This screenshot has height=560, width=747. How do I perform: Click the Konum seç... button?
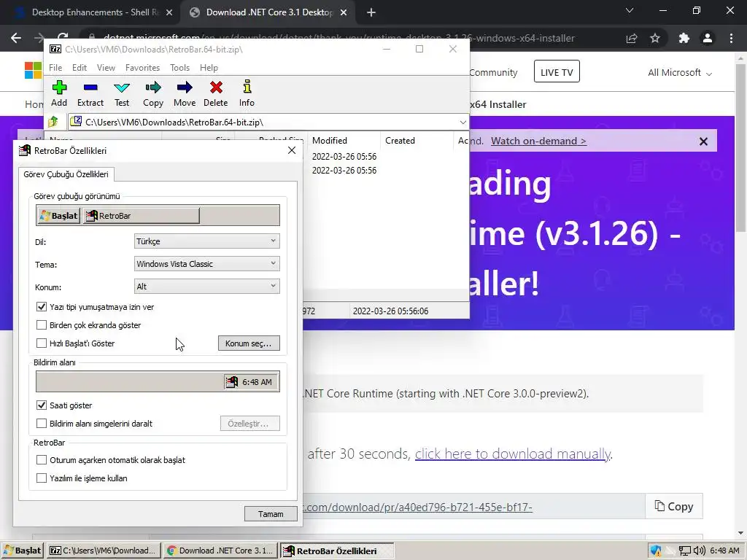(249, 343)
